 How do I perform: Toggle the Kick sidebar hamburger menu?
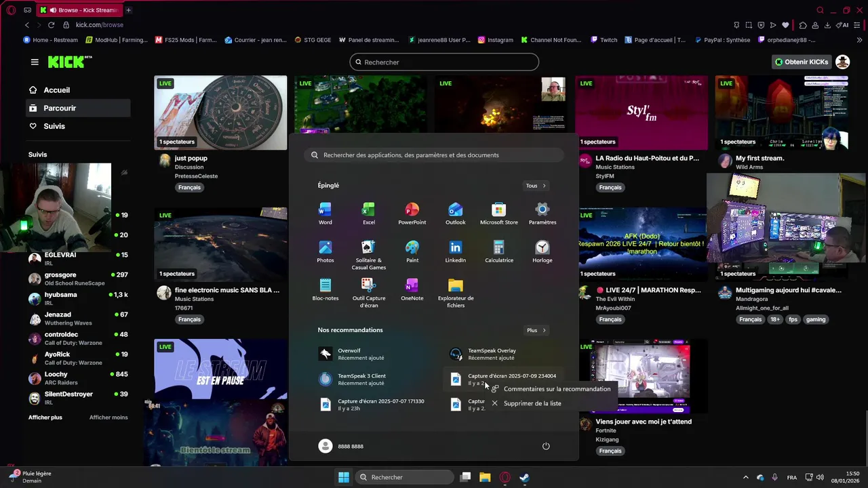click(35, 62)
